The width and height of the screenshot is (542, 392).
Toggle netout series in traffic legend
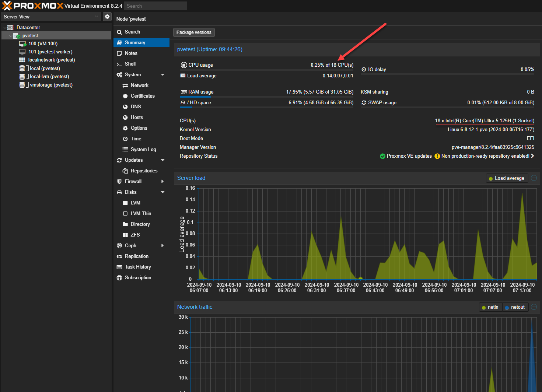pos(515,307)
